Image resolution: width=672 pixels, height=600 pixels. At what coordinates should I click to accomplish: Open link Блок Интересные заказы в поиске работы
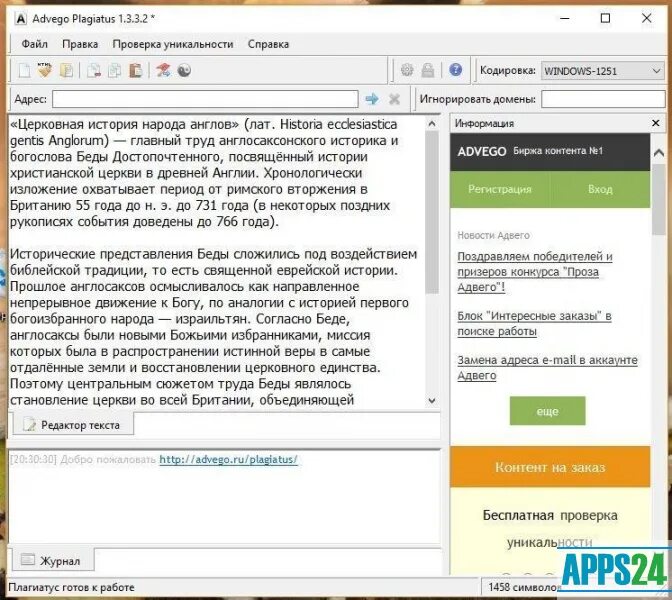(x=534, y=324)
